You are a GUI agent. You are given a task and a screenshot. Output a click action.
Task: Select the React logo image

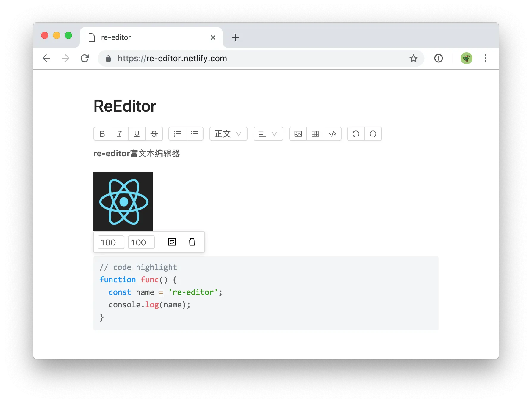pos(123,201)
